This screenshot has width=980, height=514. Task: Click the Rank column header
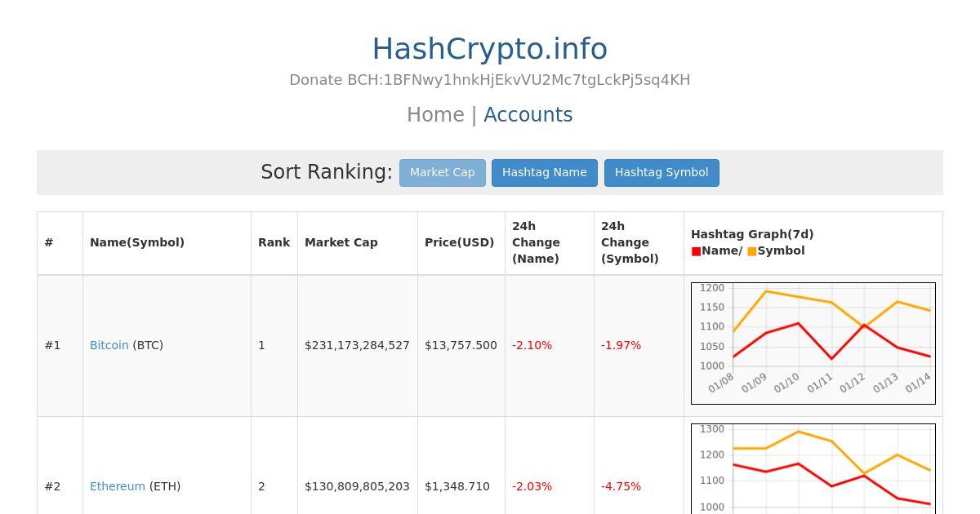(274, 243)
